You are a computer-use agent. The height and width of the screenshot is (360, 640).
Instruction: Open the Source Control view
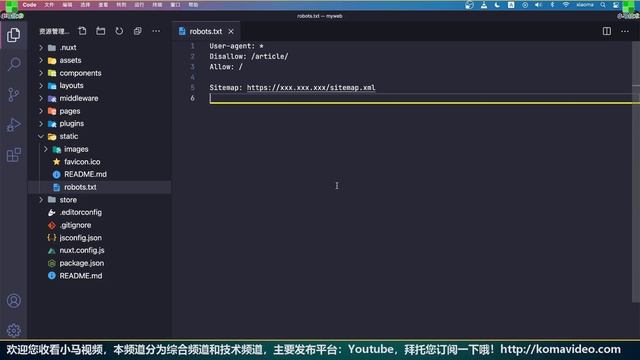click(13, 95)
